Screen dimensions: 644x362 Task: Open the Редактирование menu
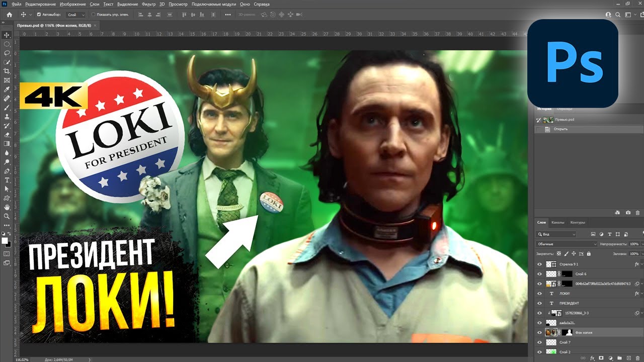40,4
